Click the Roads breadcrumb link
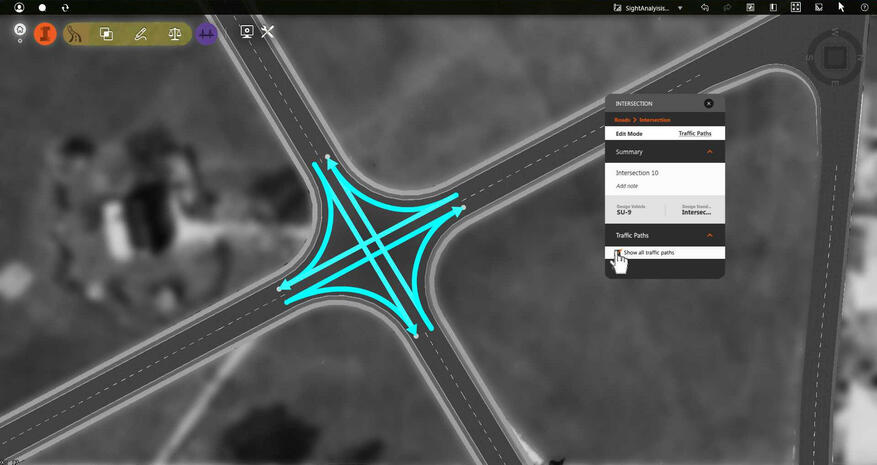Image resolution: width=877 pixels, height=465 pixels. pyautogui.click(x=622, y=120)
